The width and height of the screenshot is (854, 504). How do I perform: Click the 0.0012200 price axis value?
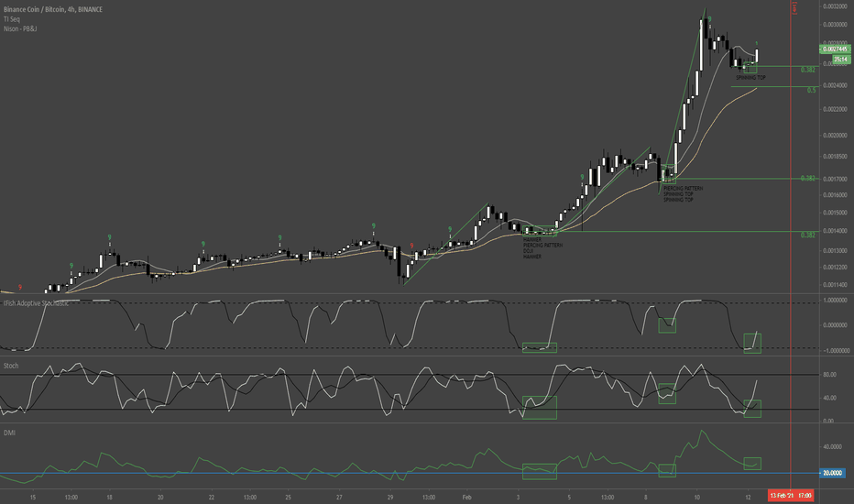click(x=835, y=267)
